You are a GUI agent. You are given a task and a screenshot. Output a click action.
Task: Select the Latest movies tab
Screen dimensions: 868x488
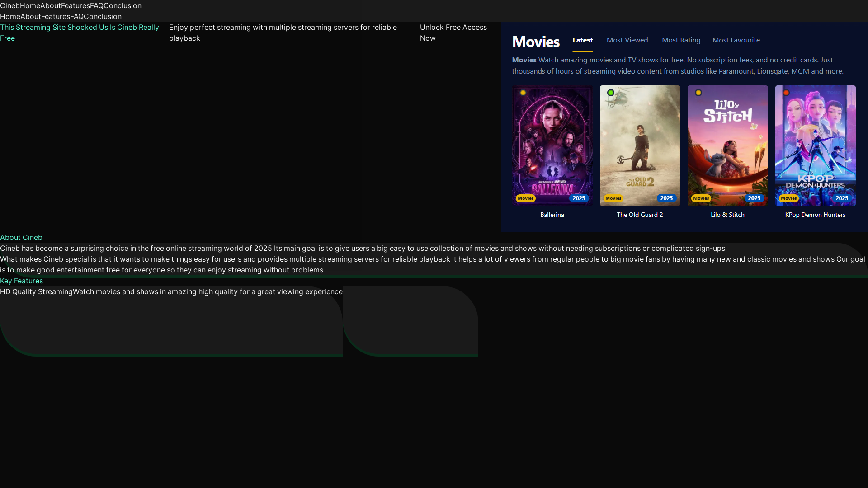tap(583, 40)
